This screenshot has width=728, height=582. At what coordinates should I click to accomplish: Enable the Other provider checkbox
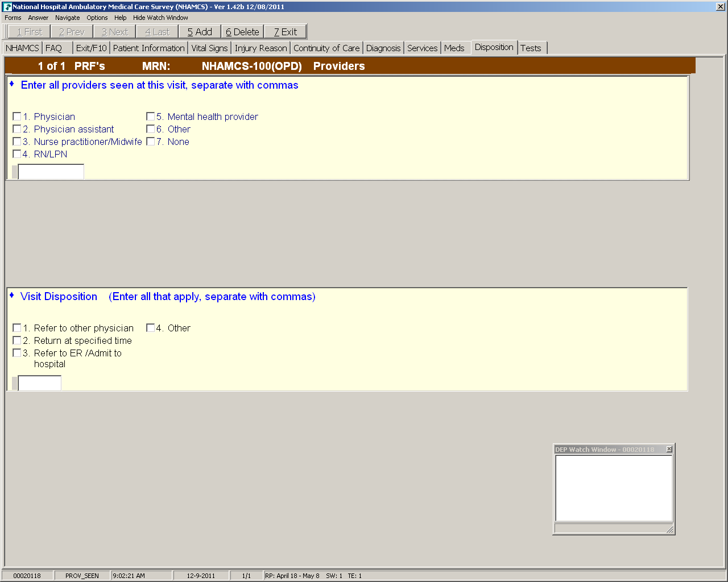(x=151, y=129)
